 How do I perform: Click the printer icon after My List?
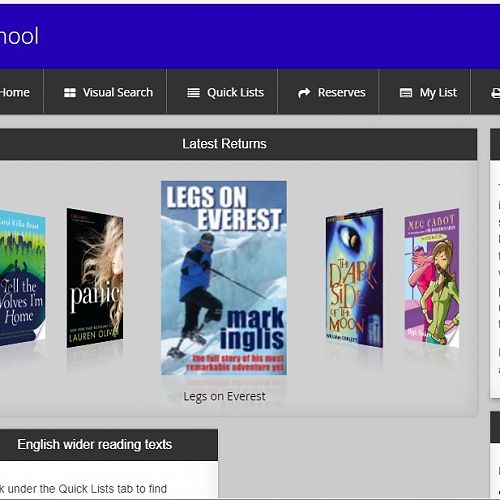496,93
